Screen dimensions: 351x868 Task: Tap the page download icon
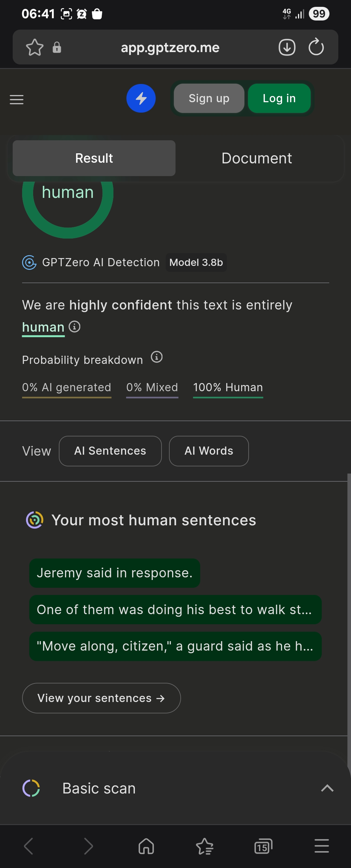tap(286, 47)
